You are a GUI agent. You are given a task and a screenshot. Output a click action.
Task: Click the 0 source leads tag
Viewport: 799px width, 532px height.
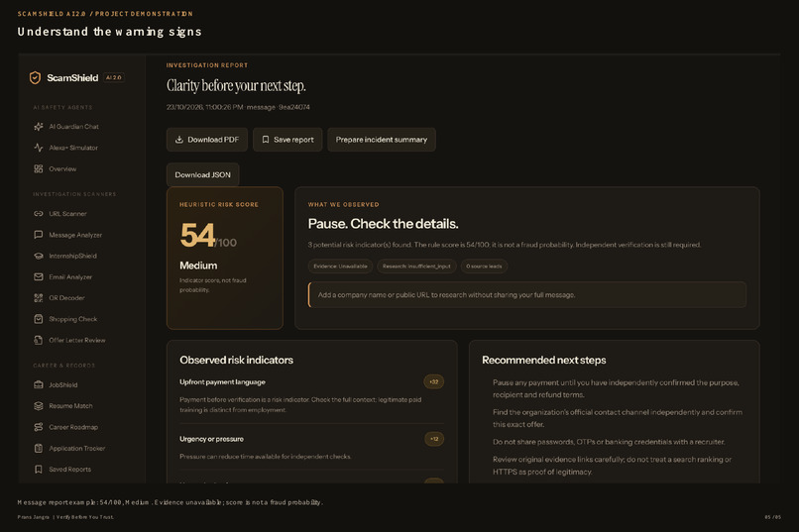click(484, 266)
